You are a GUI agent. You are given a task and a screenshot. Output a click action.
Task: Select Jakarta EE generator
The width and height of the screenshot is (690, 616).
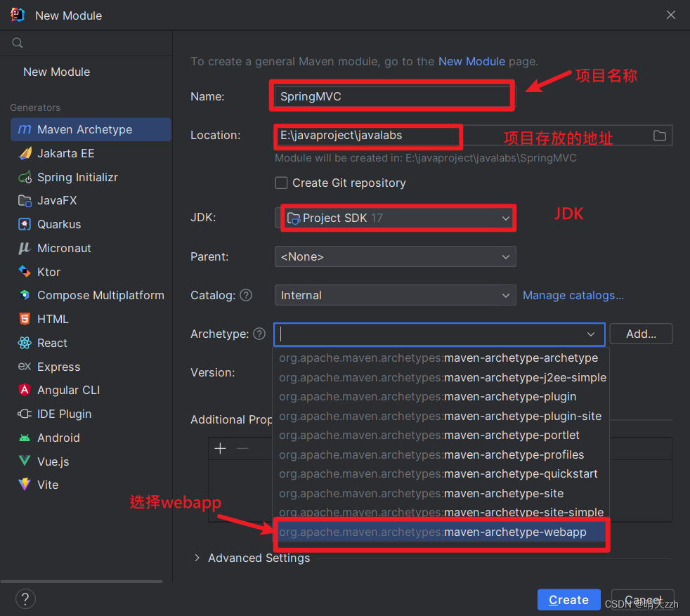tap(91, 153)
